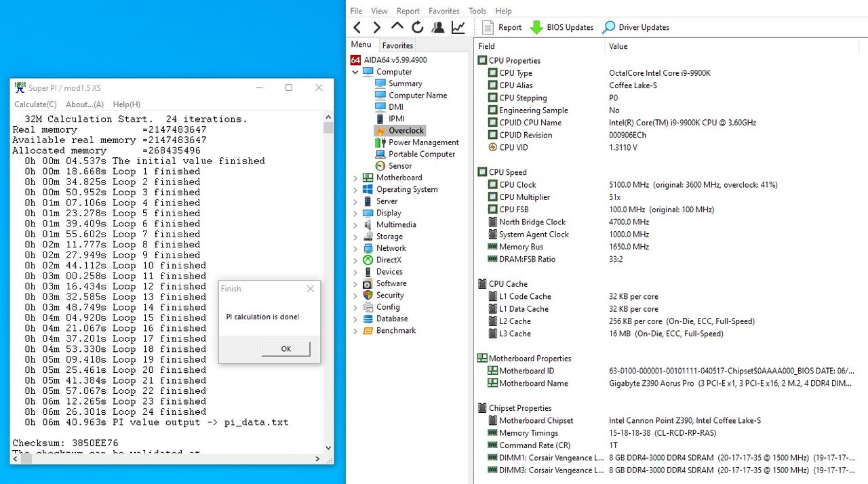Select the L3 Cache row
868x484 pixels.
pos(671,334)
